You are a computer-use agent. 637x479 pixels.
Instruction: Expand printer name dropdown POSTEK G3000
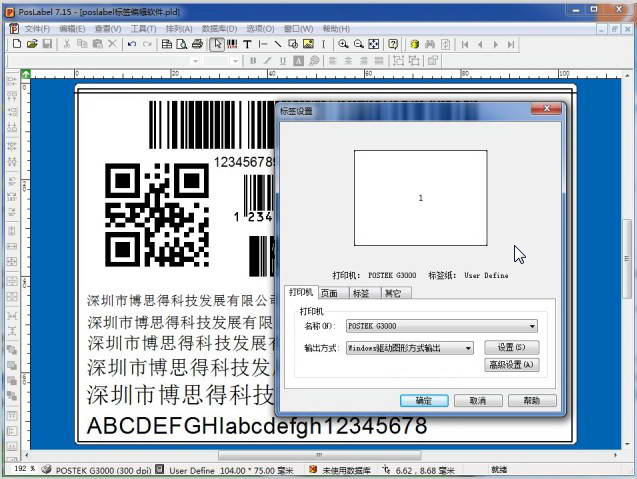tap(532, 326)
